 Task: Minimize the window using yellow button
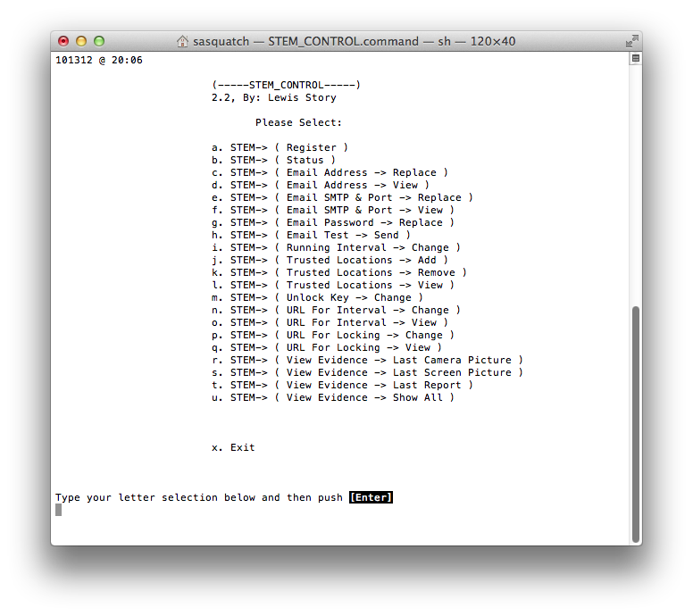pos(81,41)
